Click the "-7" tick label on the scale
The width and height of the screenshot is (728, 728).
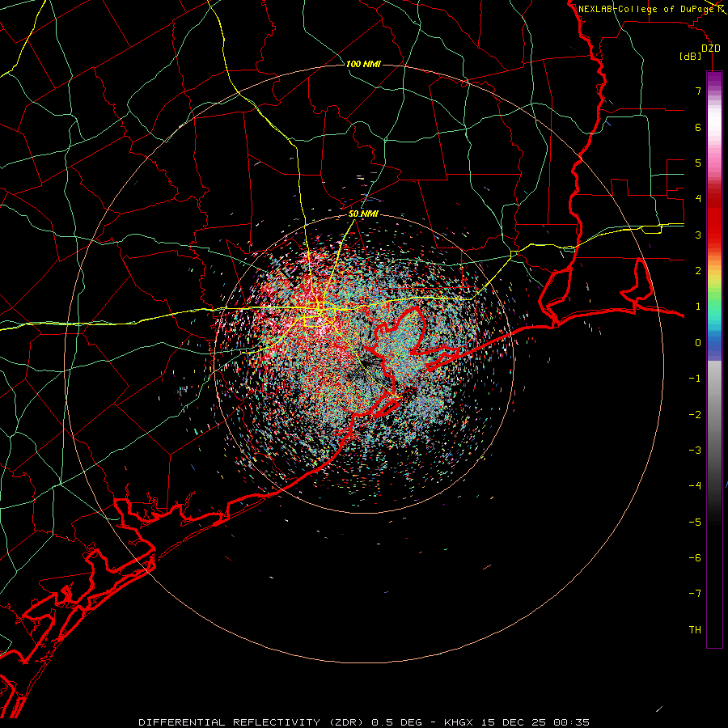pos(695,594)
